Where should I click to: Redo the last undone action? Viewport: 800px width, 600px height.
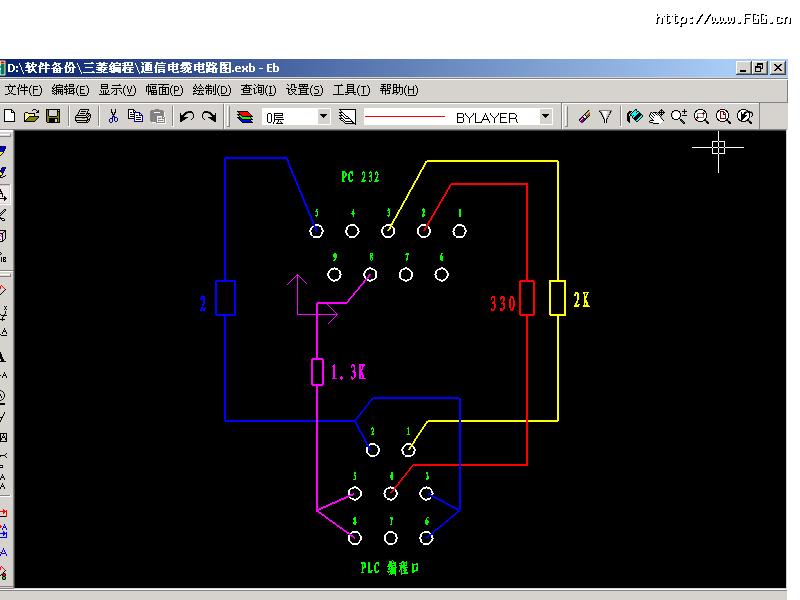point(209,116)
